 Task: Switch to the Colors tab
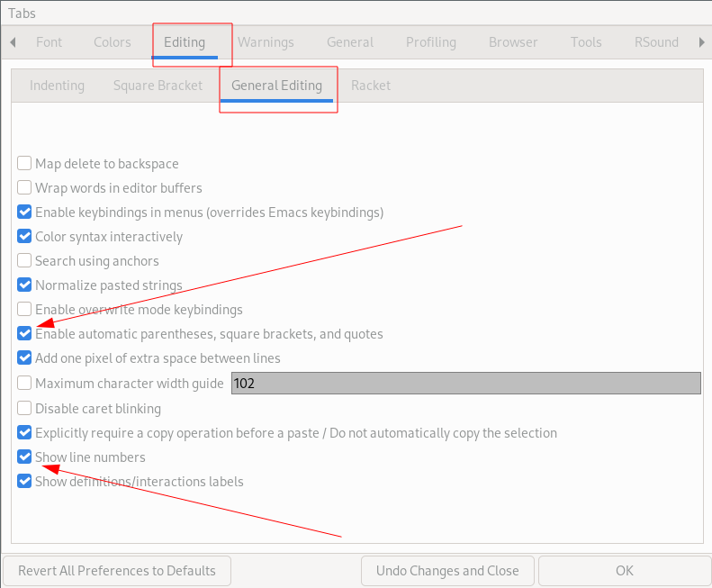pyautogui.click(x=113, y=42)
